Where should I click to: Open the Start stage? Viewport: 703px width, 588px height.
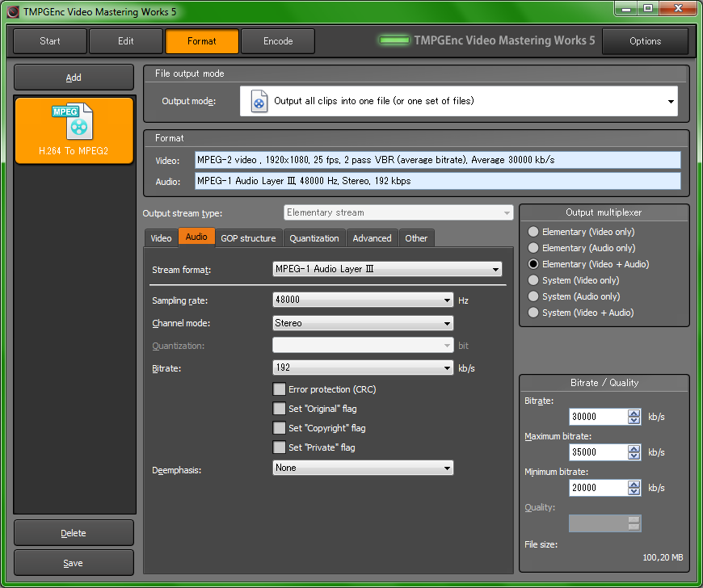pos(50,41)
